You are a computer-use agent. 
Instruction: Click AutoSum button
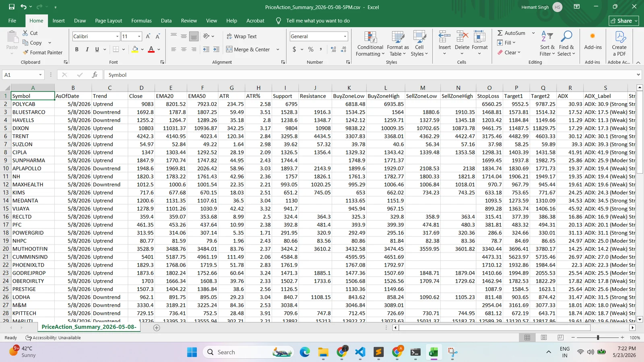[x=511, y=33]
